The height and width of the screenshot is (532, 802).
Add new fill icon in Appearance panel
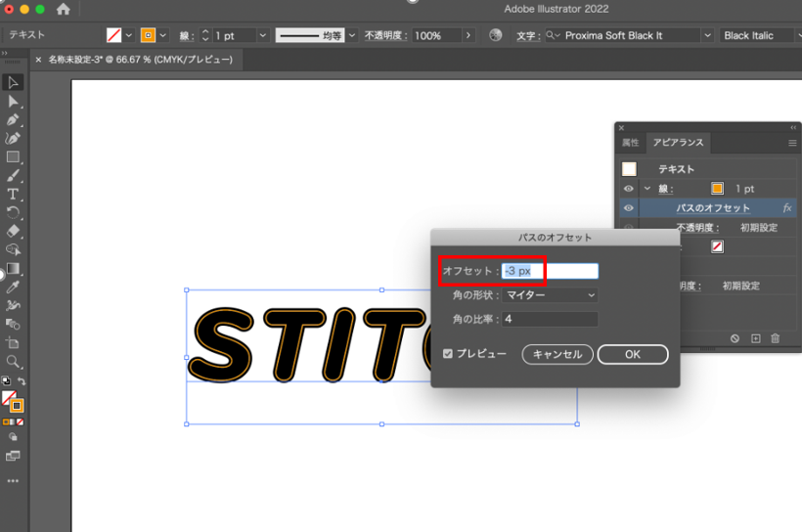pyautogui.click(x=755, y=338)
